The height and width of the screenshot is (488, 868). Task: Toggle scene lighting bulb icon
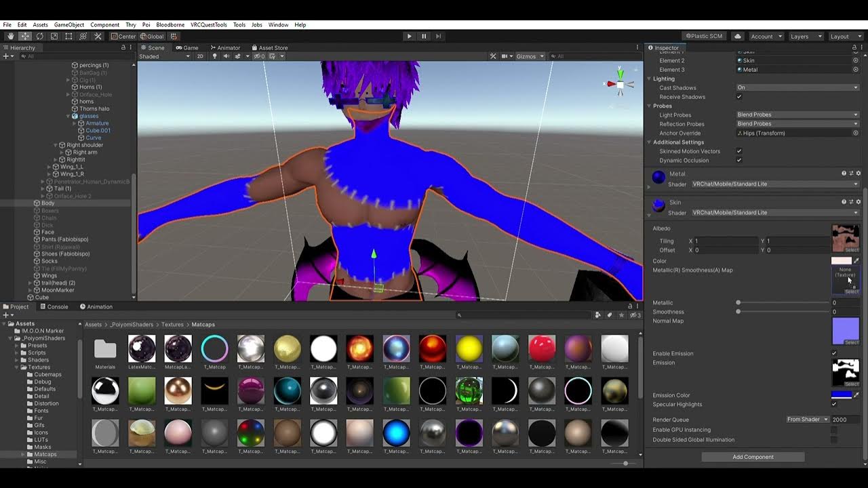point(215,56)
